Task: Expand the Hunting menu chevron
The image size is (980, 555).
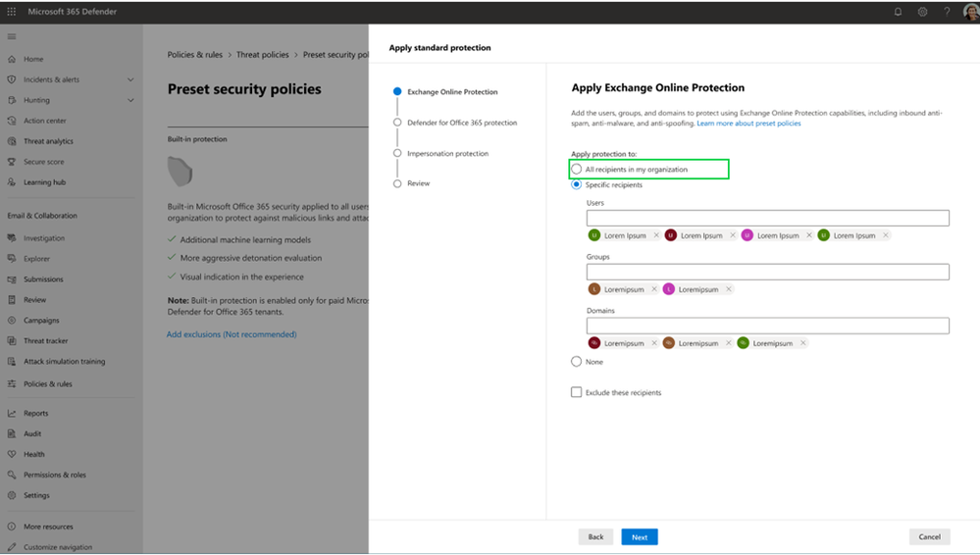Action: point(130,100)
